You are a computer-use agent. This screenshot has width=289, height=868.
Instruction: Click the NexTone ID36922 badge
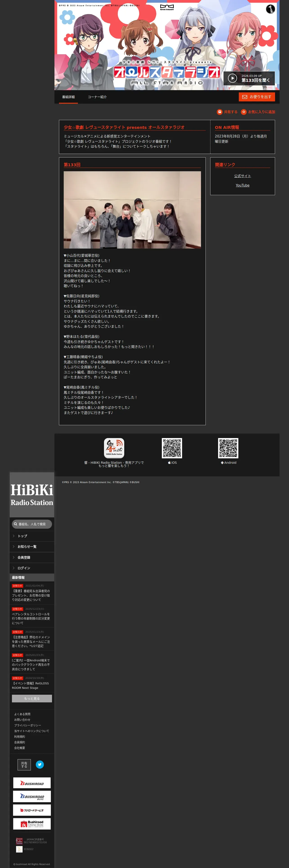(x=19, y=849)
